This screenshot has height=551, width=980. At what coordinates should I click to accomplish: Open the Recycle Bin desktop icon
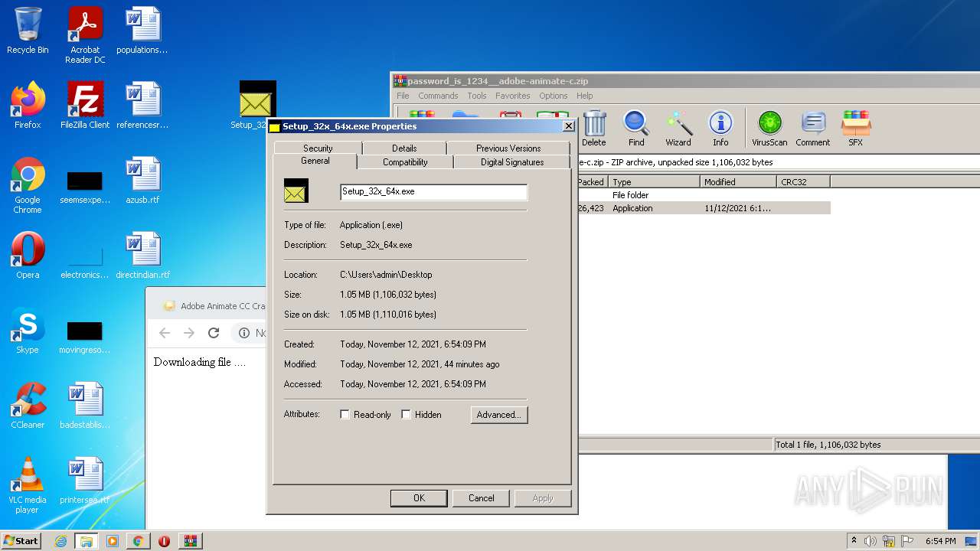click(28, 31)
